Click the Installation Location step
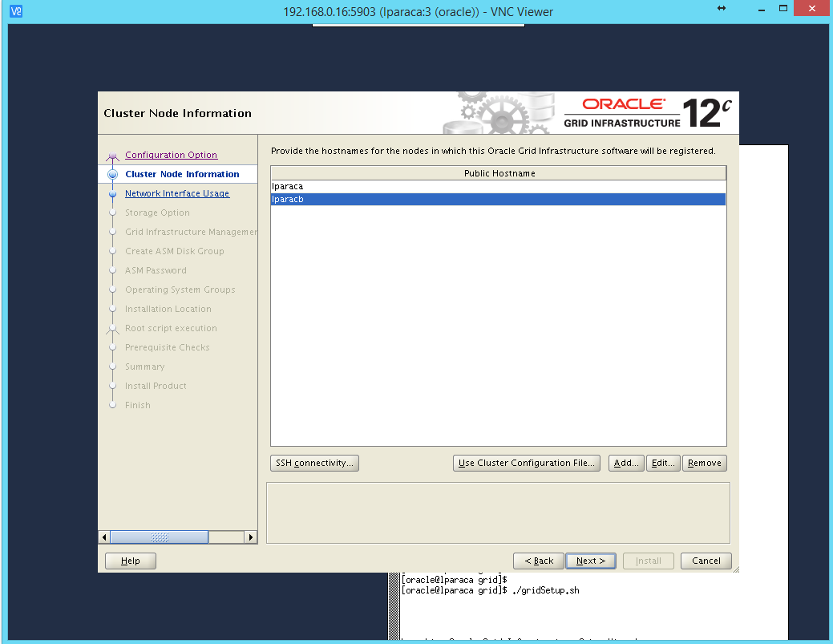This screenshot has height=644, width=833. [168, 309]
